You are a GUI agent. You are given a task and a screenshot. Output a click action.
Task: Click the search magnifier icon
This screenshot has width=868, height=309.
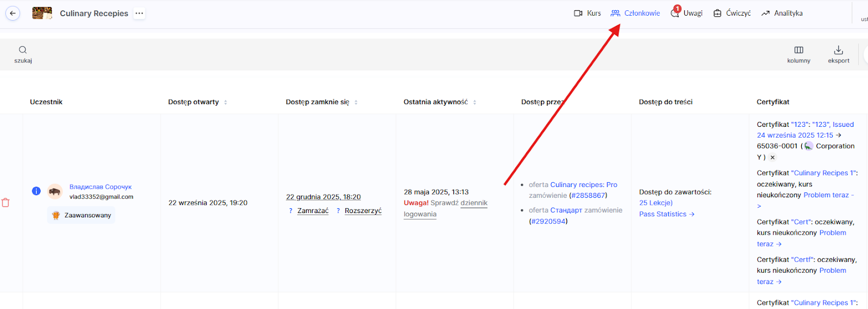tap(23, 50)
